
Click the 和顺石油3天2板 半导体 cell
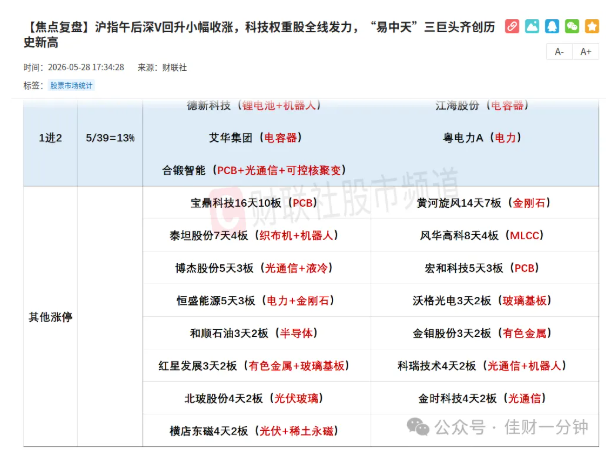(x=257, y=333)
